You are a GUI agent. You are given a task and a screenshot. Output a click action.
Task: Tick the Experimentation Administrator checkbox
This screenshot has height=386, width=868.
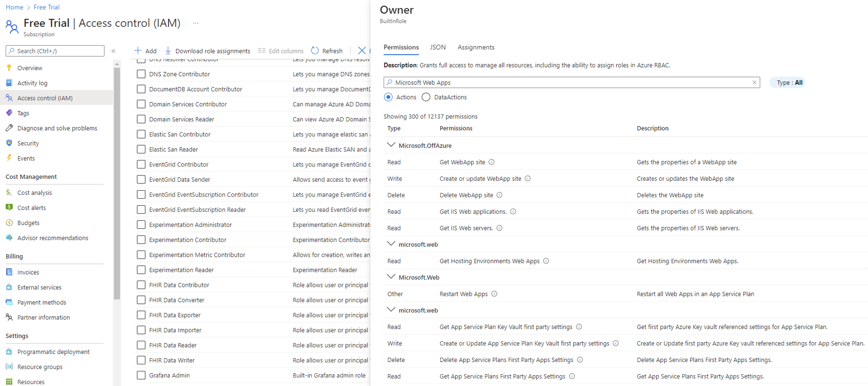tap(141, 225)
